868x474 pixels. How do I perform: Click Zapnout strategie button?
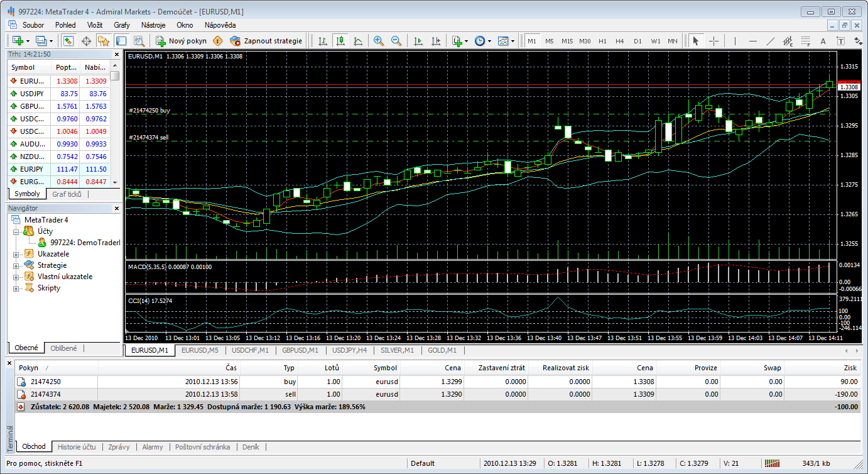pyautogui.click(x=266, y=41)
